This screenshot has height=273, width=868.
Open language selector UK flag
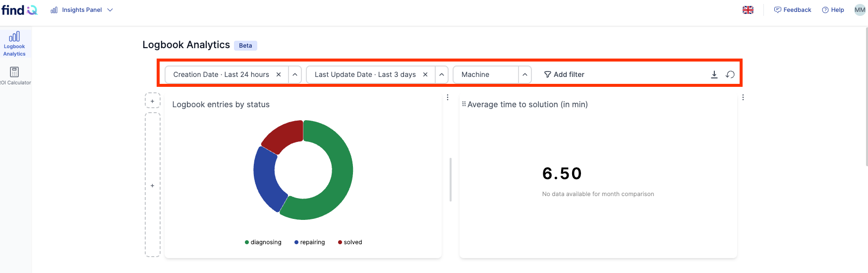pos(748,10)
